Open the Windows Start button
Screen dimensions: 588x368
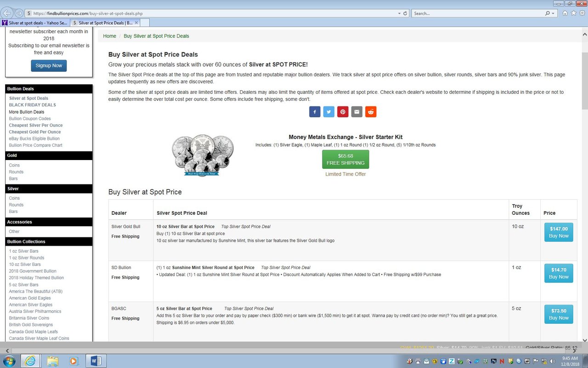point(9,361)
